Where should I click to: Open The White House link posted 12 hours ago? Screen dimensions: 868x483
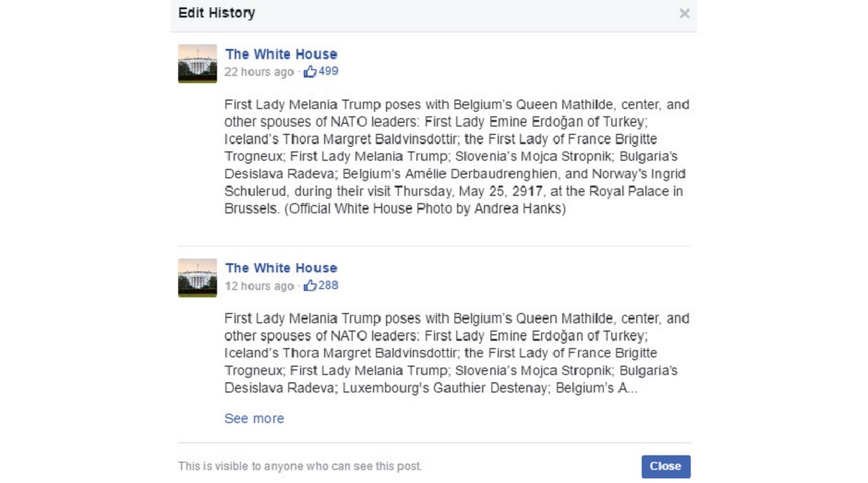coord(282,268)
